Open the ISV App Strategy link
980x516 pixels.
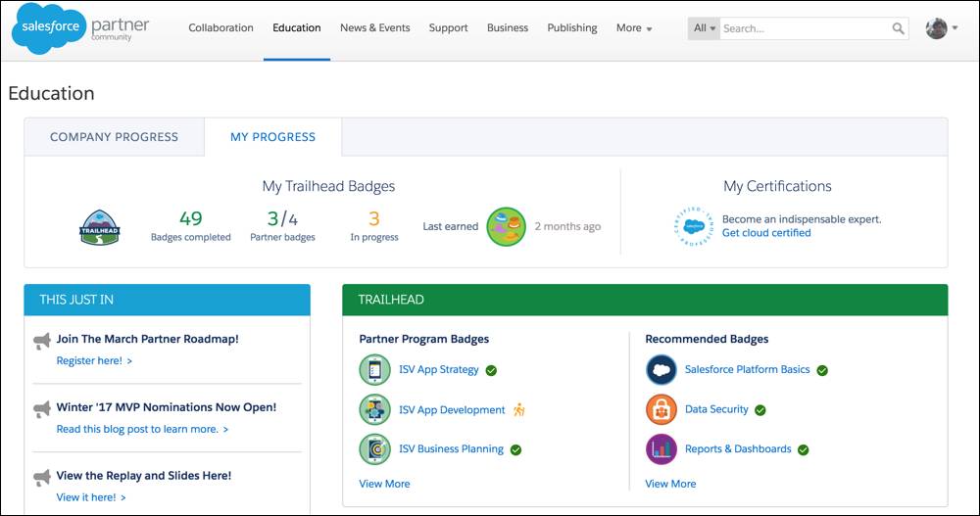(439, 370)
